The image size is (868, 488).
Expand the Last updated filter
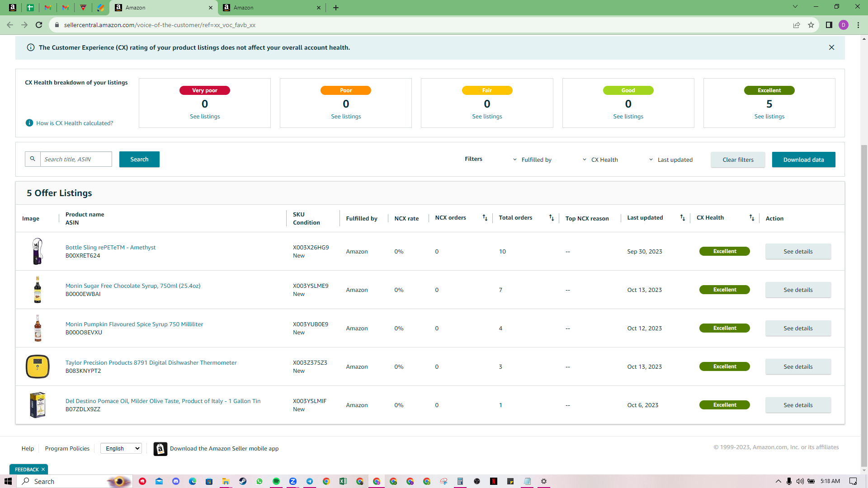(x=671, y=160)
